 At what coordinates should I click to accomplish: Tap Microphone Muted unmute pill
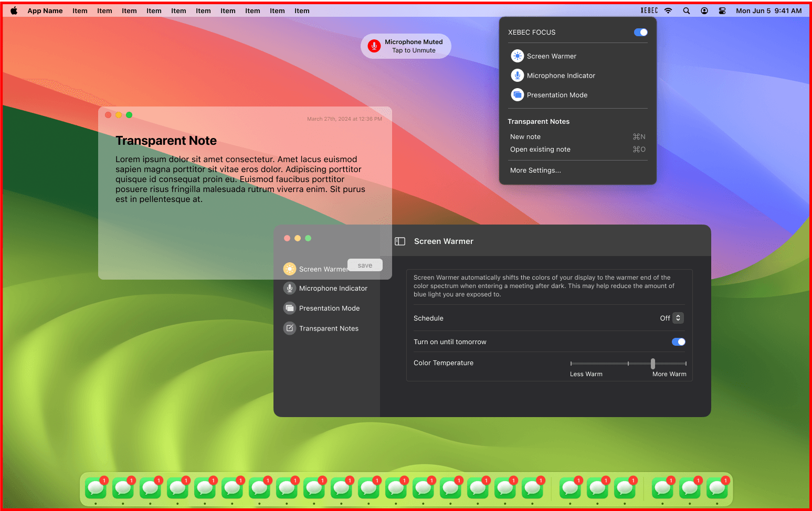(x=406, y=46)
